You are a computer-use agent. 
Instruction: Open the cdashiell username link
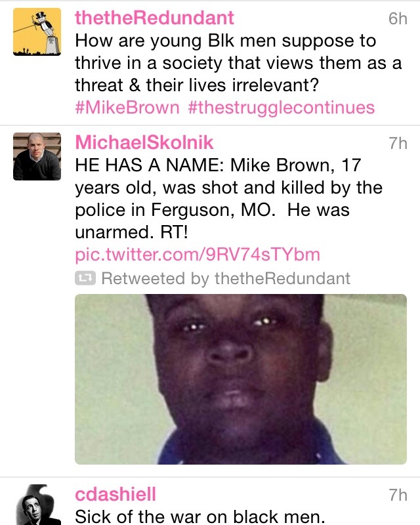(115, 494)
